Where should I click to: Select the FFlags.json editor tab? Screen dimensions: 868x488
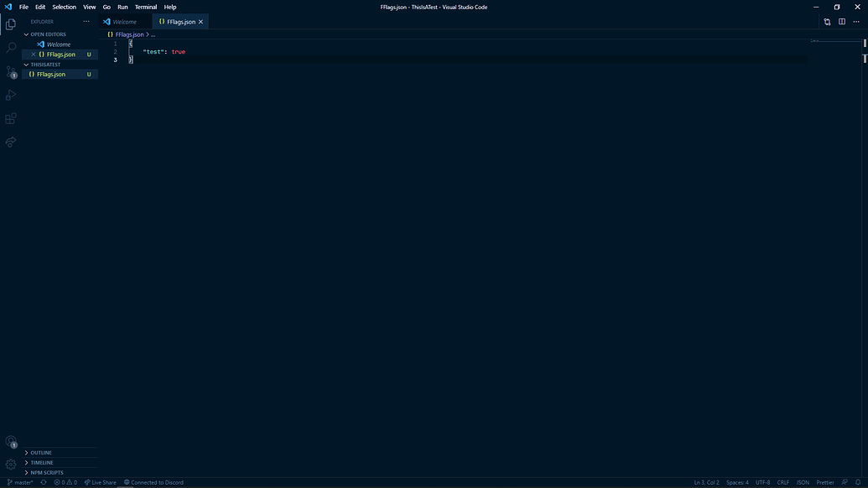point(180,22)
